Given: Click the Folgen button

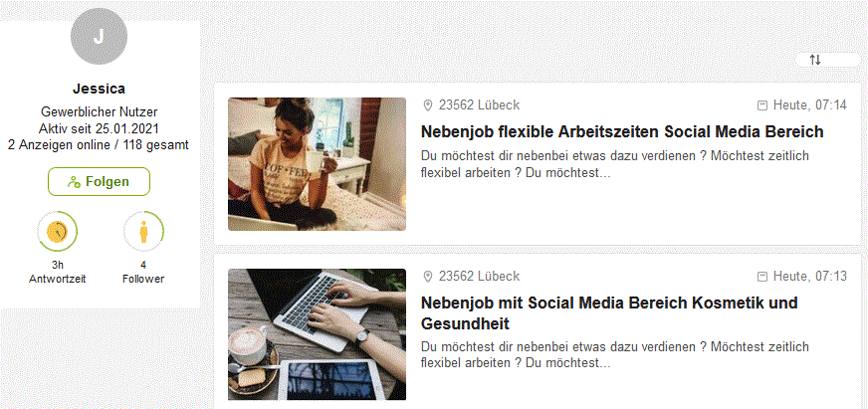Looking at the screenshot, I should coord(99,181).
